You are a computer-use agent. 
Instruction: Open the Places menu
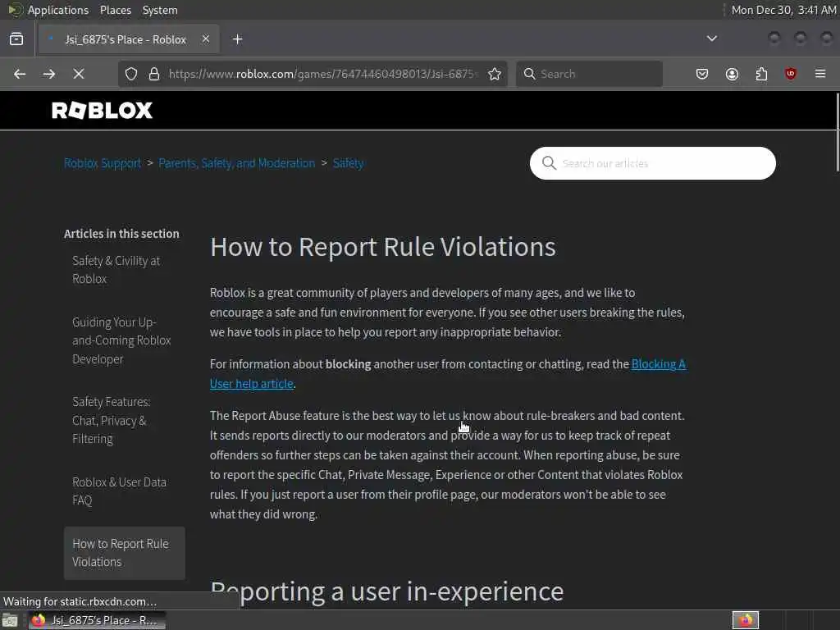tap(116, 10)
